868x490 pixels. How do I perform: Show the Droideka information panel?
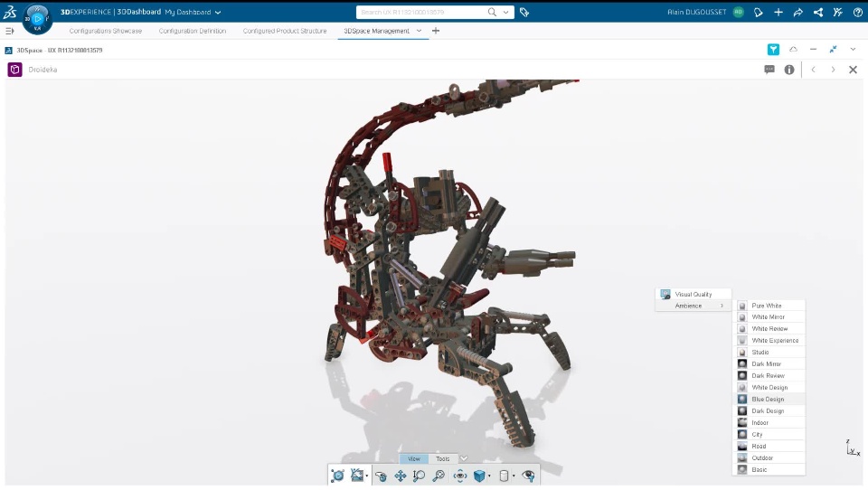(789, 70)
